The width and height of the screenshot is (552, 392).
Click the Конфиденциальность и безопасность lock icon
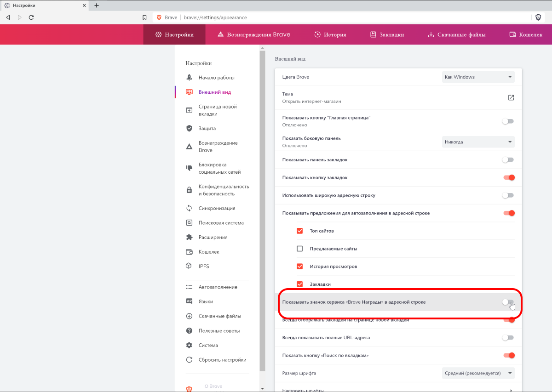(x=189, y=190)
